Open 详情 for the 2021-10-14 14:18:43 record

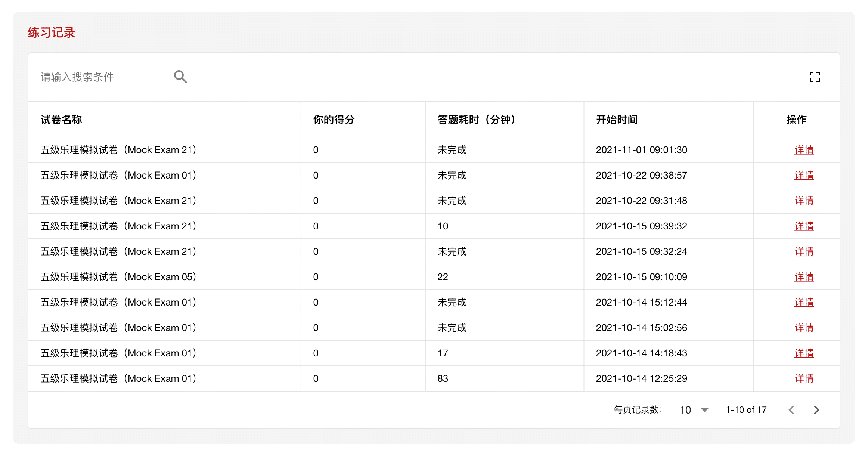coord(804,353)
